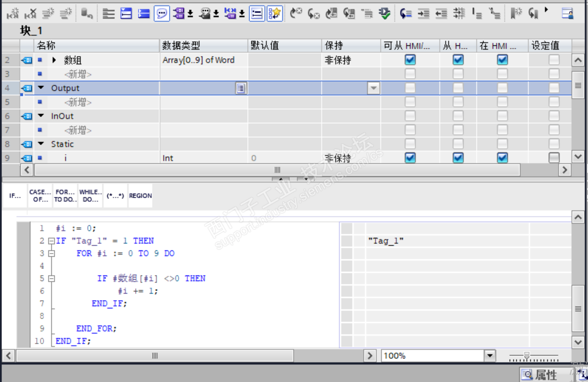This screenshot has width=588, height=382.
Task: Click the 默认值 column header
Action: click(x=284, y=46)
